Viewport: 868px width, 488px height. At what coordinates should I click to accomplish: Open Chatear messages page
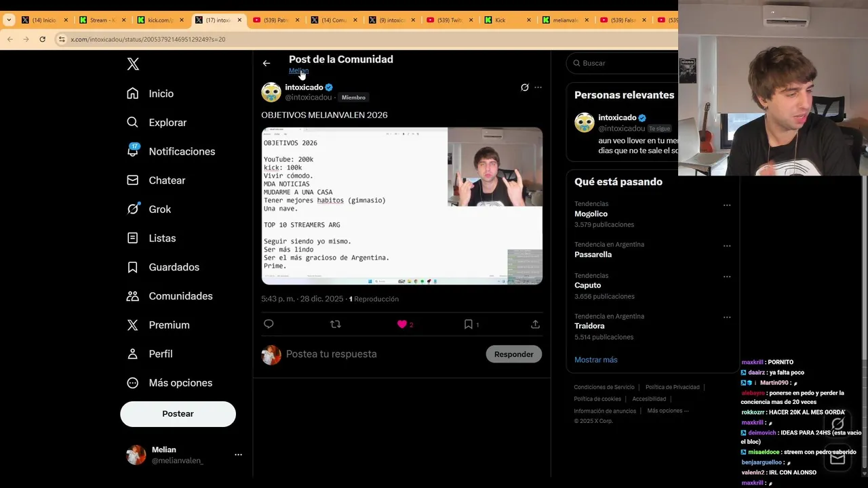pos(156,180)
